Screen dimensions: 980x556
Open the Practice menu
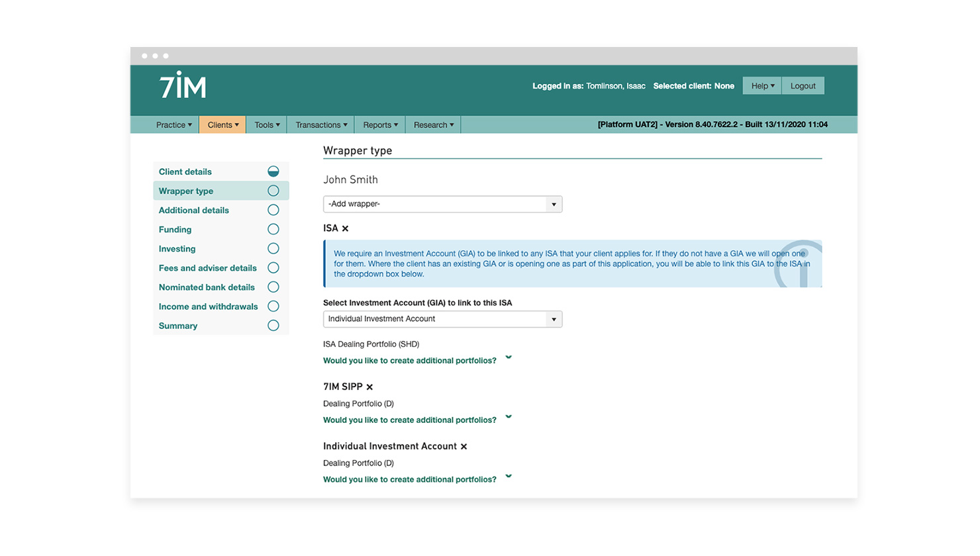[x=174, y=124]
